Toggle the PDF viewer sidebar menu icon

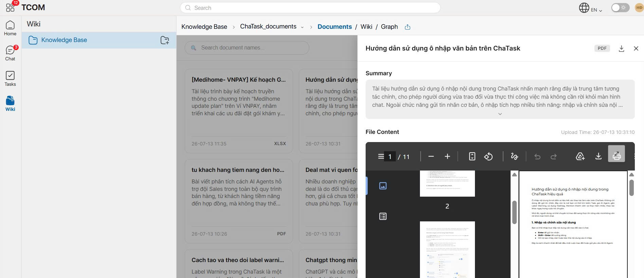pos(381,156)
